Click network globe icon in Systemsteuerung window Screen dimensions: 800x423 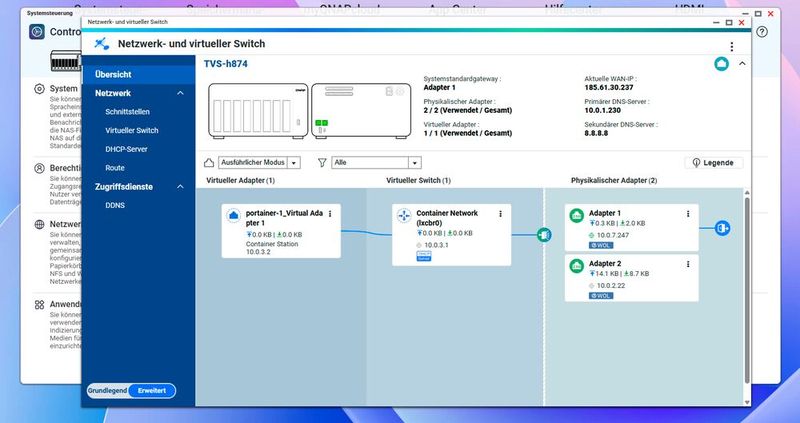pyautogui.click(x=39, y=225)
